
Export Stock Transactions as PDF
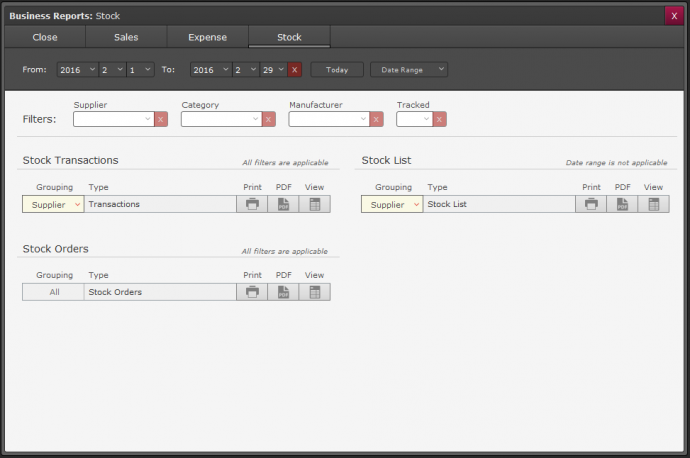coord(283,204)
